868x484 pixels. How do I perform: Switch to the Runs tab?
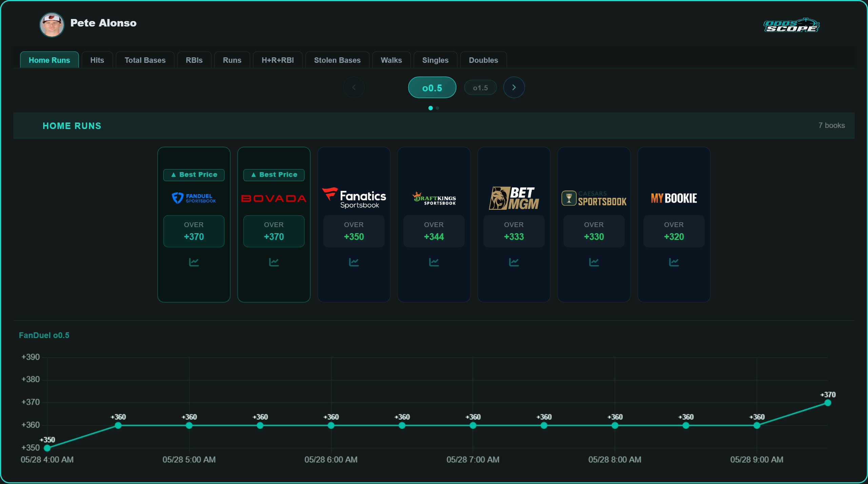click(x=232, y=60)
